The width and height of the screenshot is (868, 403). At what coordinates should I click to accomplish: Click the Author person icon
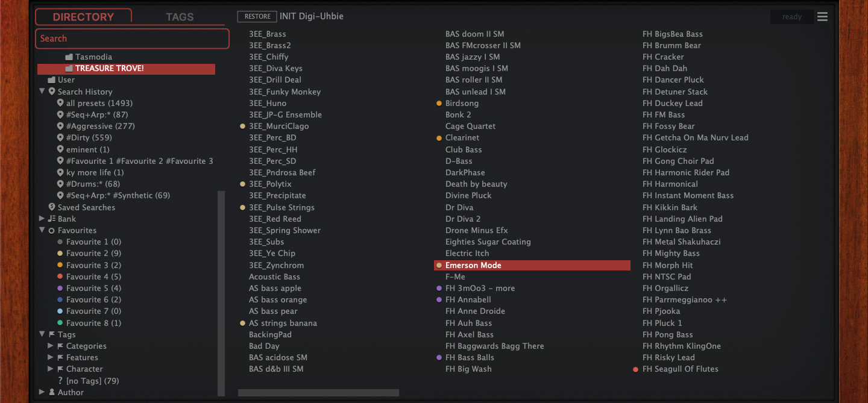coord(52,392)
